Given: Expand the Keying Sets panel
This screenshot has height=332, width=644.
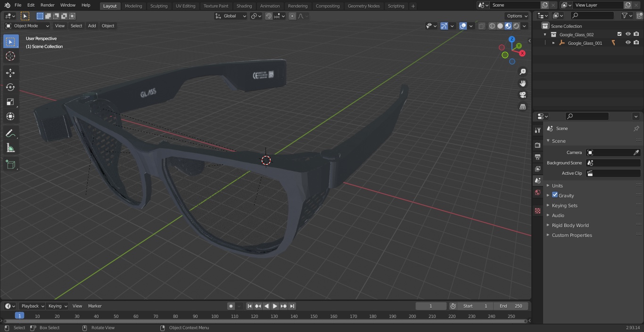Looking at the screenshot, I should pyautogui.click(x=564, y=205).
